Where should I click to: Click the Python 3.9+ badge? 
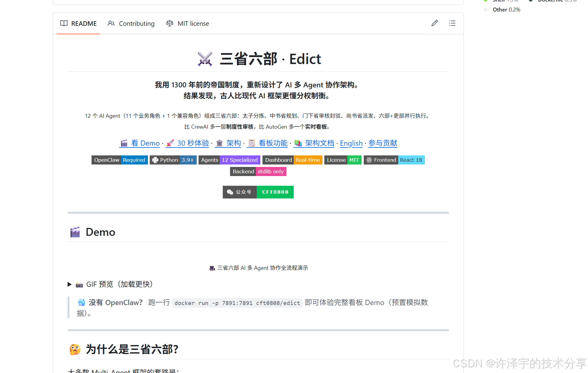[173, 160]
